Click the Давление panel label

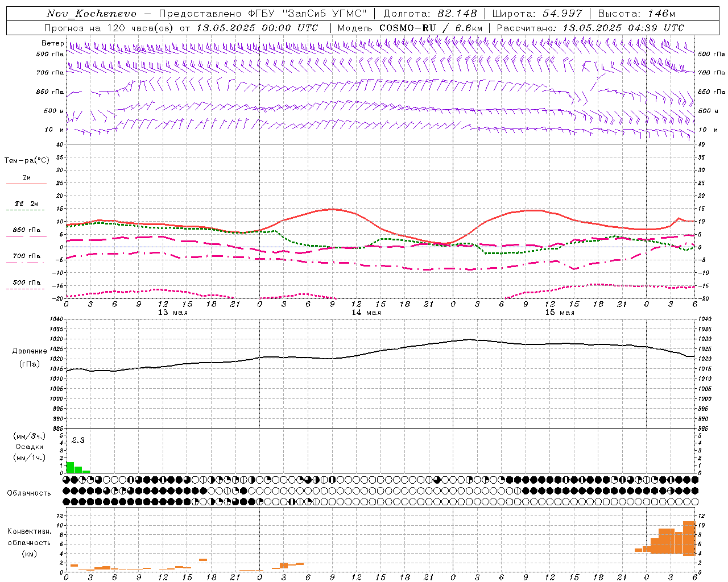coord(30,351)
